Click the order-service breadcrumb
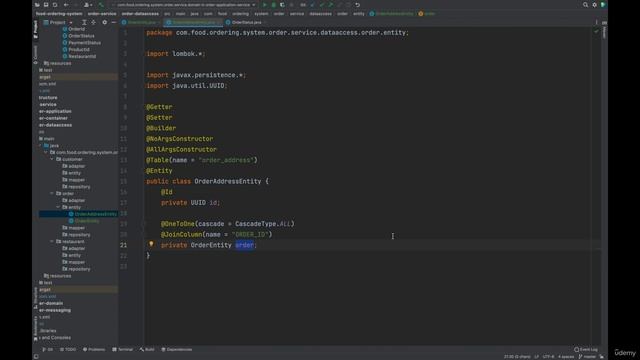 pos(102,14)
